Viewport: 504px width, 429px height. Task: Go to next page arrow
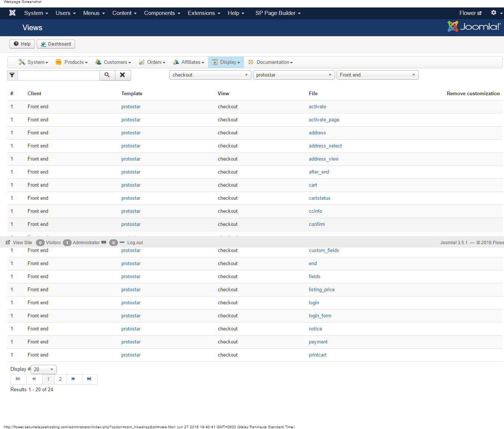pos(74,379)
